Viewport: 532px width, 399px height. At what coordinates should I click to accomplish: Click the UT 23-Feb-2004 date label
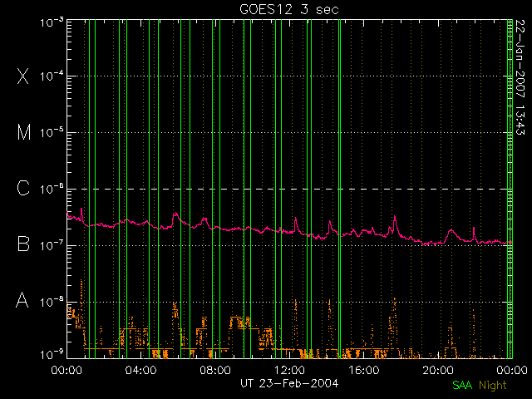(289, 384)
